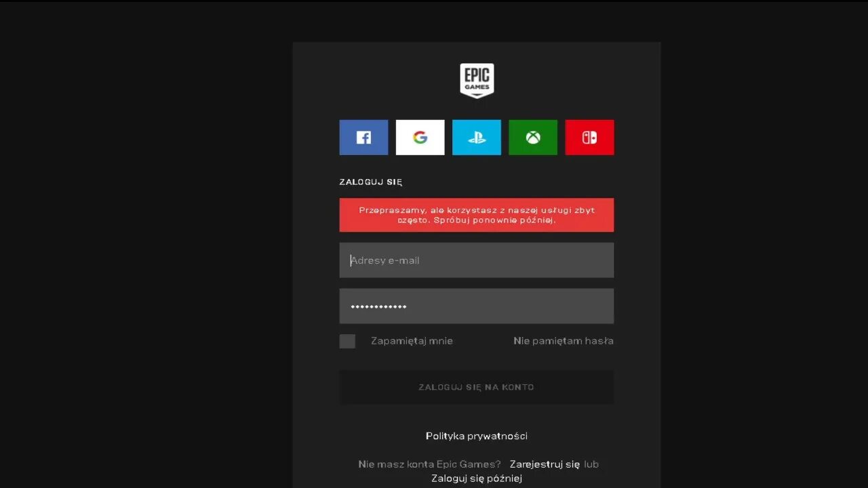868x488 pixels.
Task: Click the 'ZALOGUJ SIĘ' heading text
Action: 371,182
